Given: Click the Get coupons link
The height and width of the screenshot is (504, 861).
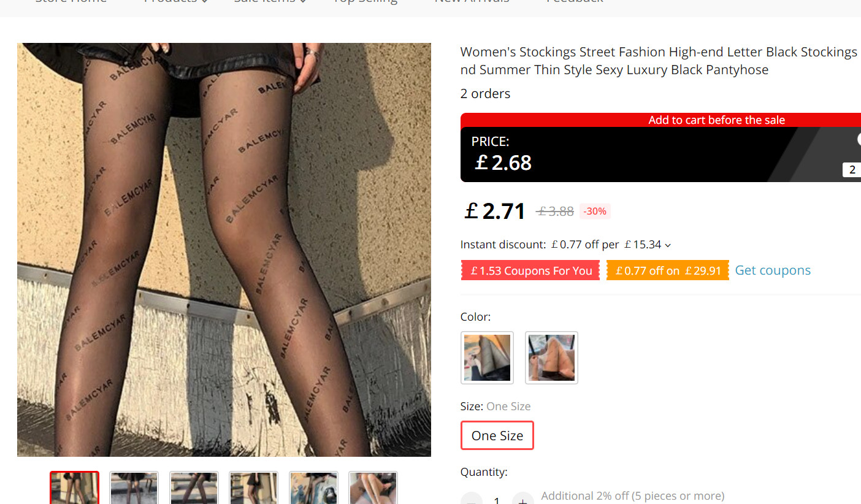Looking at the screenshot, I should click(x=772, y=270).
